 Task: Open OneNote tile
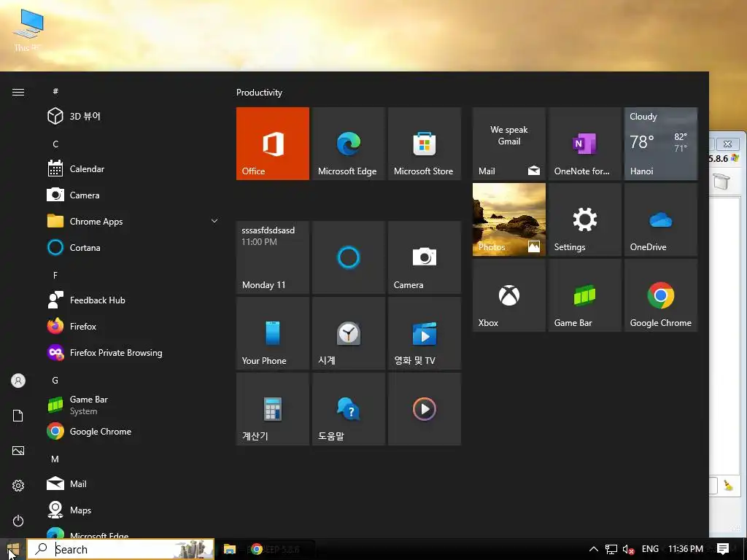tap(584, 144)
